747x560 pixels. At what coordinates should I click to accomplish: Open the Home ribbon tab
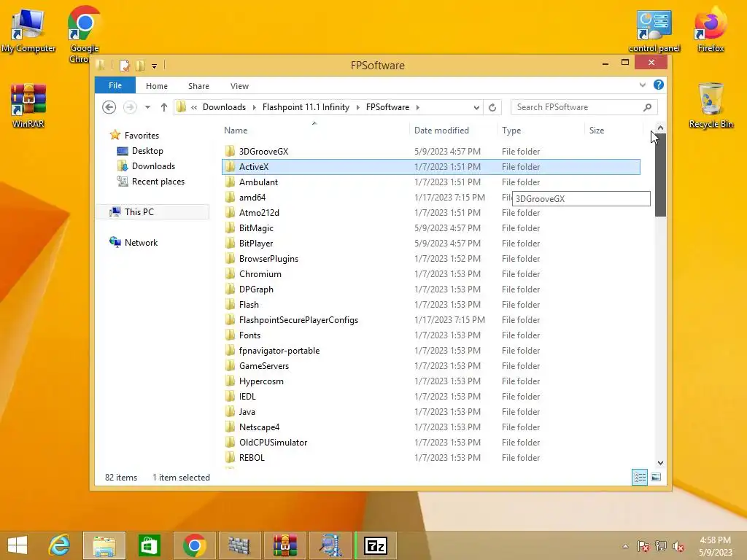tap(157, 86)
